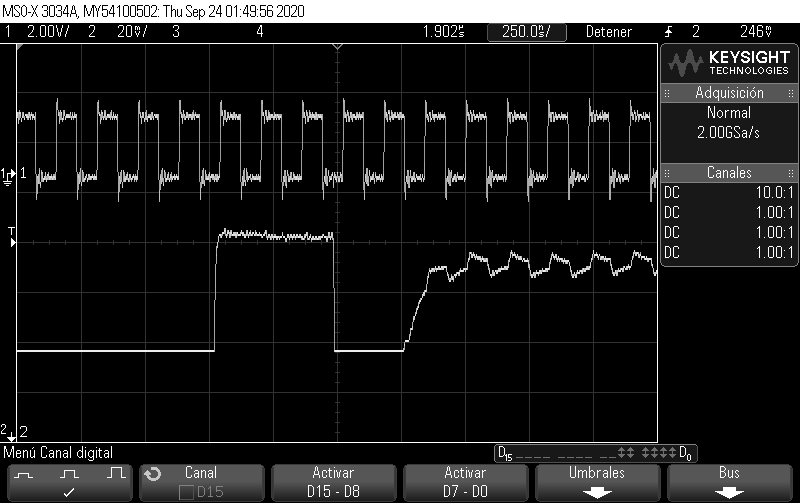Click the Canal rotate knob icon

pyautogui.click(x=153, y=474)
